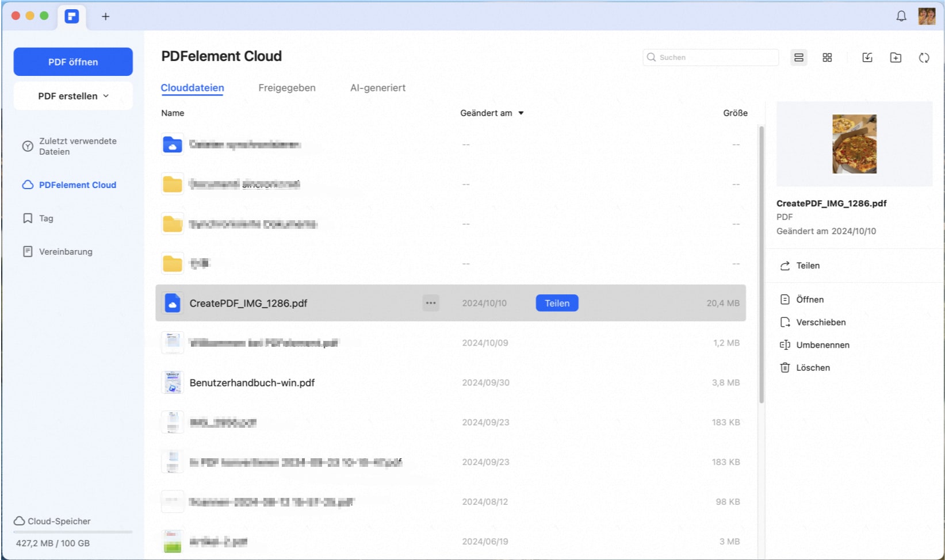
Task: Refresh the cloud file list
Action: coord(924,57)
